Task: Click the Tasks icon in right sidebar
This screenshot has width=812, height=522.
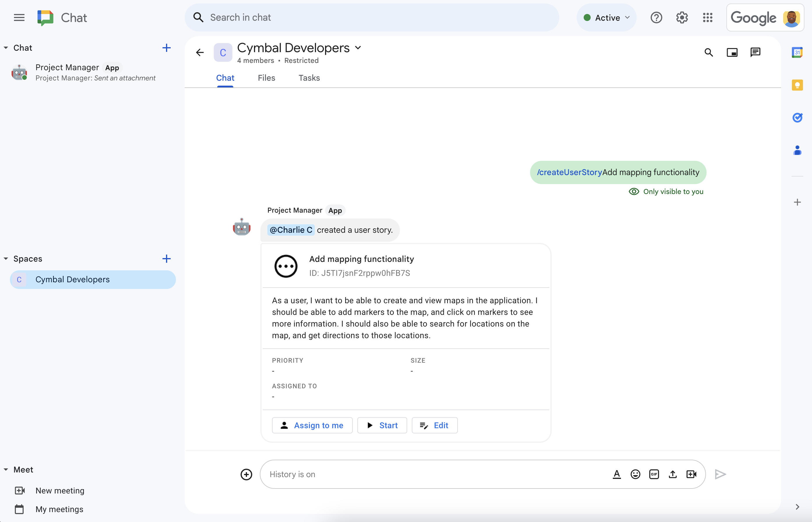Action: (x=798, y=117)
